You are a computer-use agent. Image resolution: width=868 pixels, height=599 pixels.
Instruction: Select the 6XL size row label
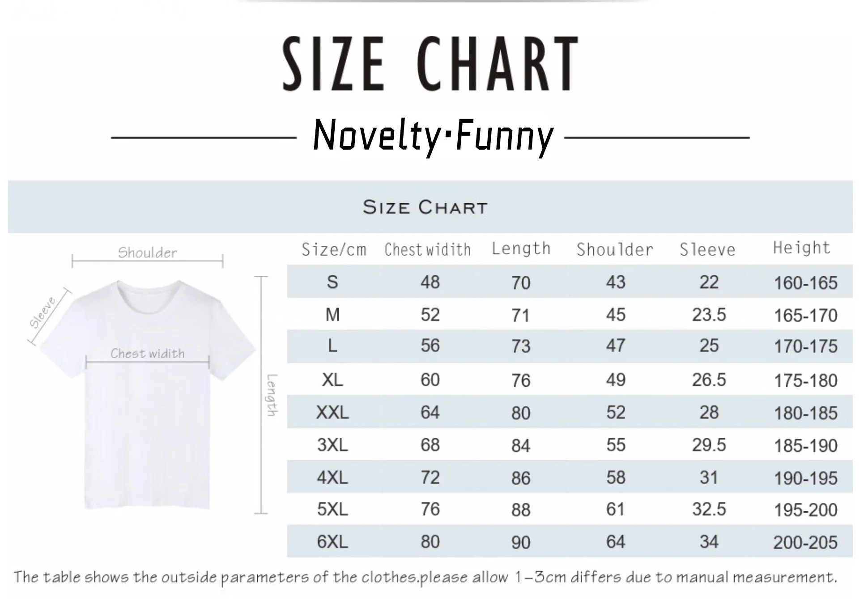(332, 542)
